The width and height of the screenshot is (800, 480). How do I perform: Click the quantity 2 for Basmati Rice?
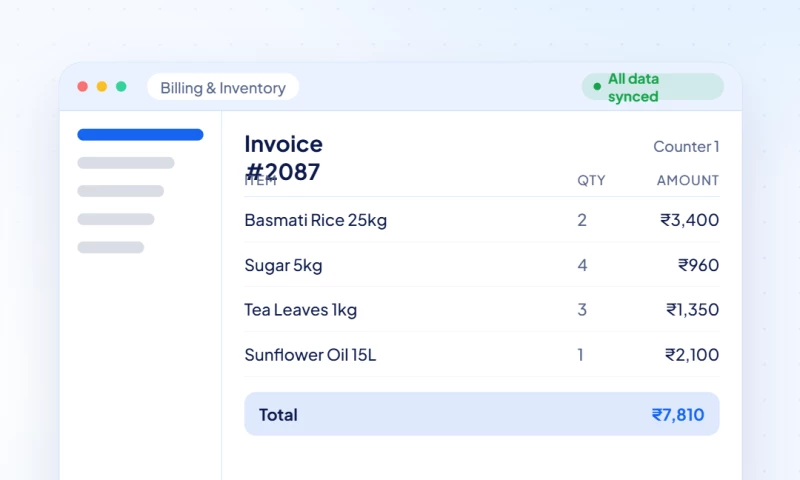point(582,220)
